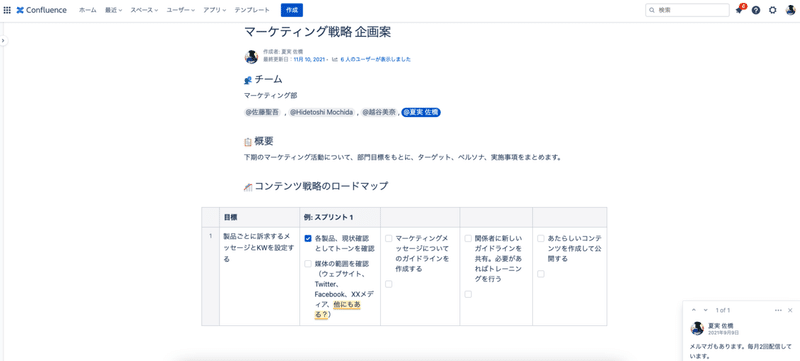Check the empty task below the トレーニング task

click(x=468, y=294)
